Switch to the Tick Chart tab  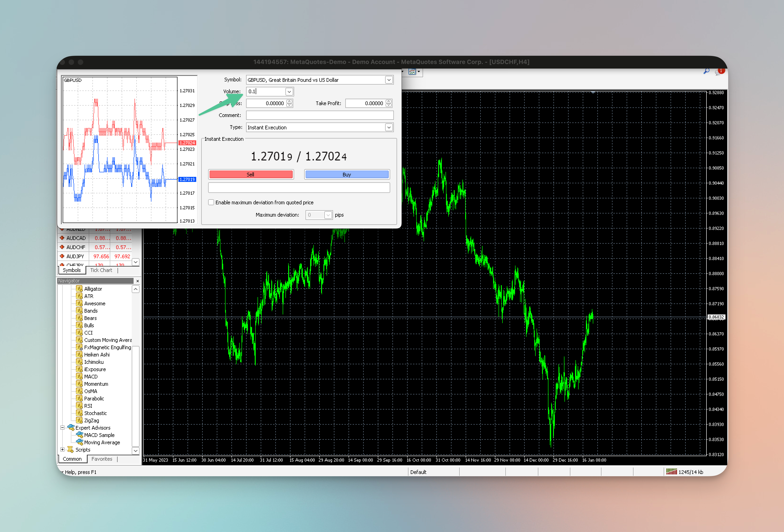click(101, 270)
